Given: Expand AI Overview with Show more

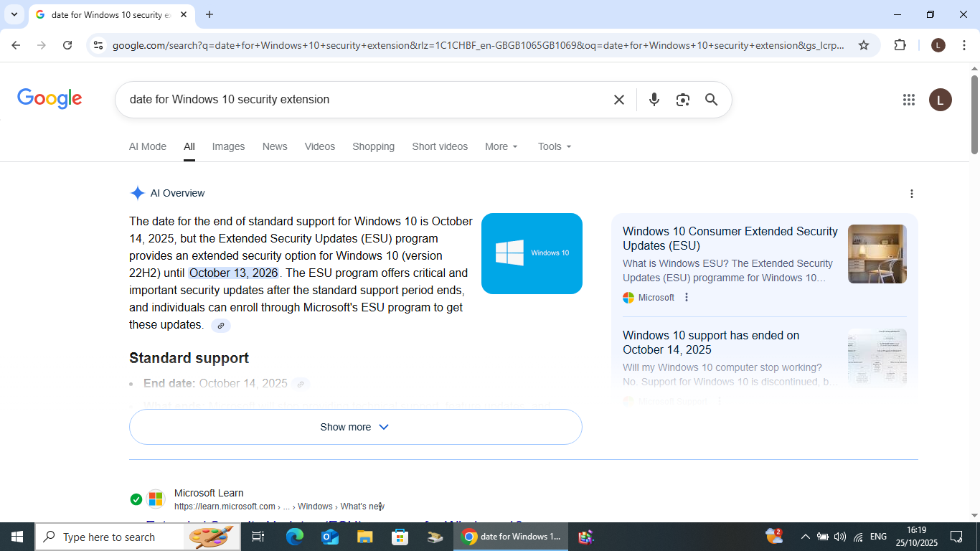Looking at the screenshot, I should click(x=355, y=427).
